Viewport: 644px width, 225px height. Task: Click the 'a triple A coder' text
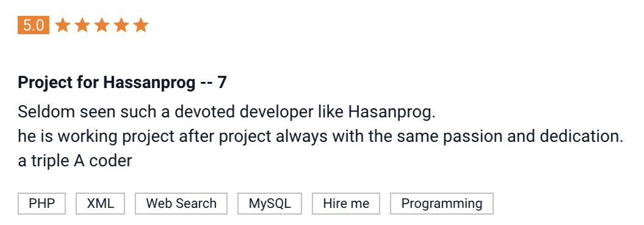coord(74,161)
